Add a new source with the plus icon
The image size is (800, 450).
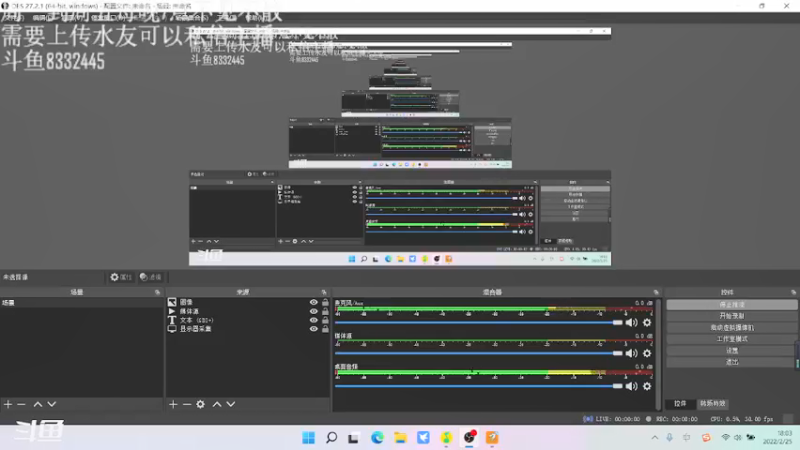[x=173, y=404]
